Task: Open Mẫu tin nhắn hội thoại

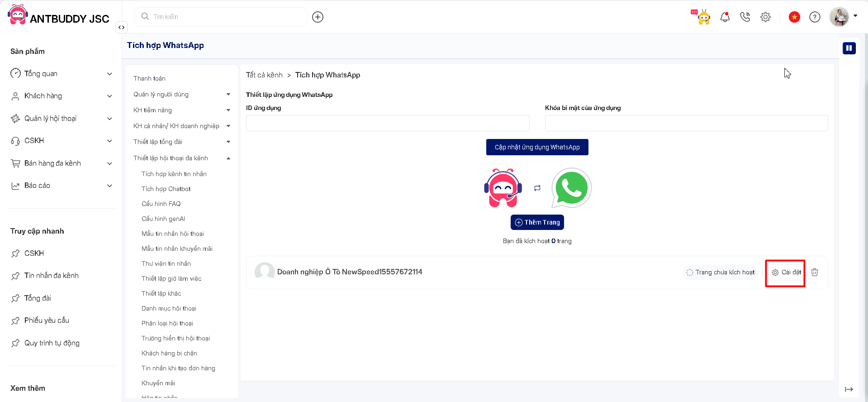Action: (173, 234)
